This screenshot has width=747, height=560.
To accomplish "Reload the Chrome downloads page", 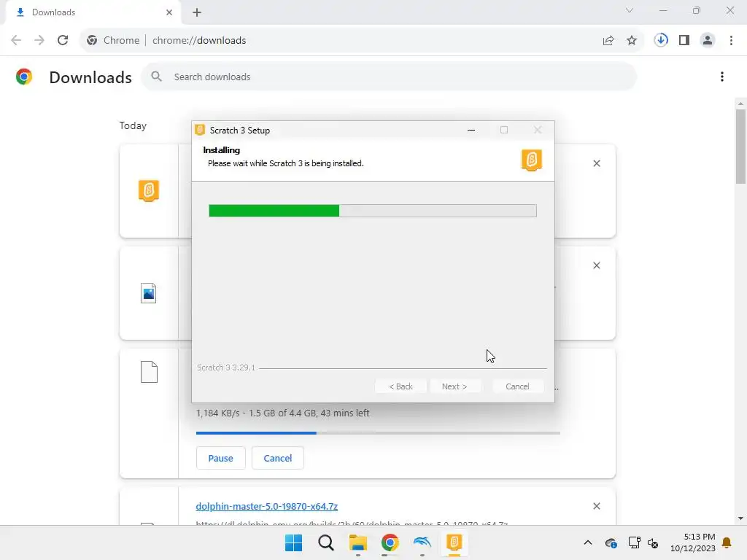I will [63, 40].
